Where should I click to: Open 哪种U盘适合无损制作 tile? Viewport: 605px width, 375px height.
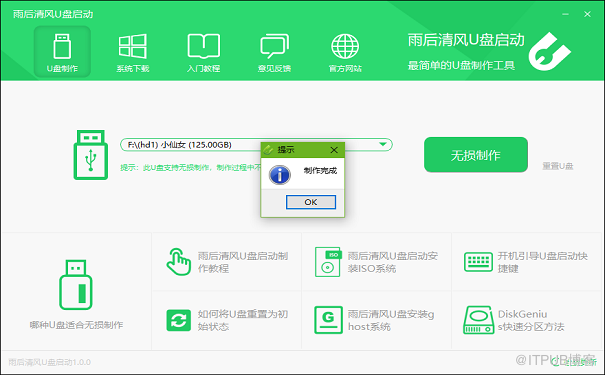76,293
